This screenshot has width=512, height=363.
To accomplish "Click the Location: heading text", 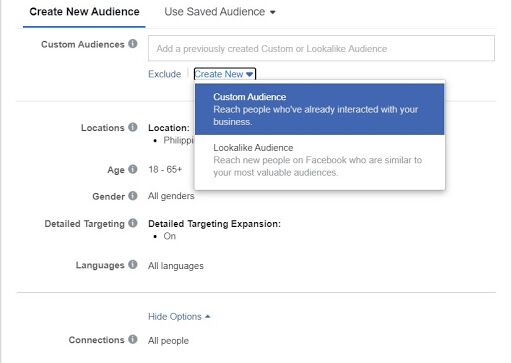I will point(169,128).
